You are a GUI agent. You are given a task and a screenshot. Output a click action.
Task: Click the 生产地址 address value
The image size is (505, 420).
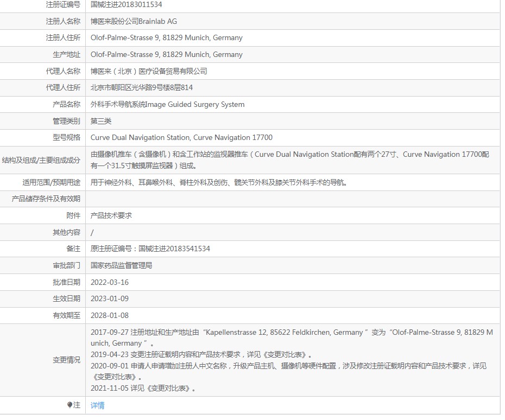(167, 54)
